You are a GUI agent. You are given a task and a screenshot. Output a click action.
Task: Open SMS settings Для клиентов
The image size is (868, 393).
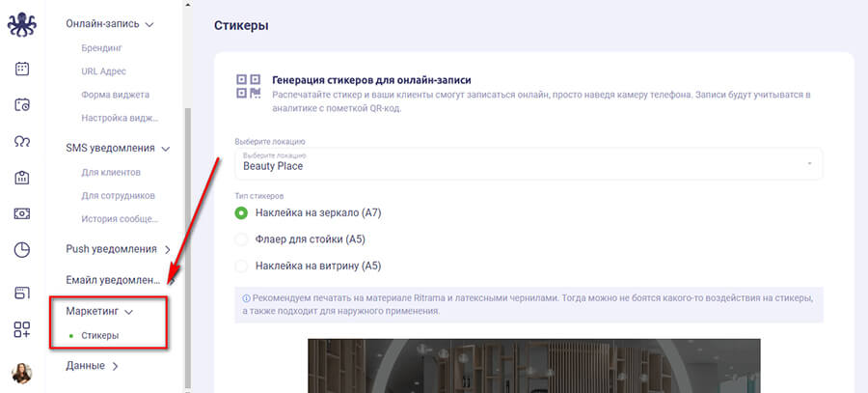click(111, 172)
